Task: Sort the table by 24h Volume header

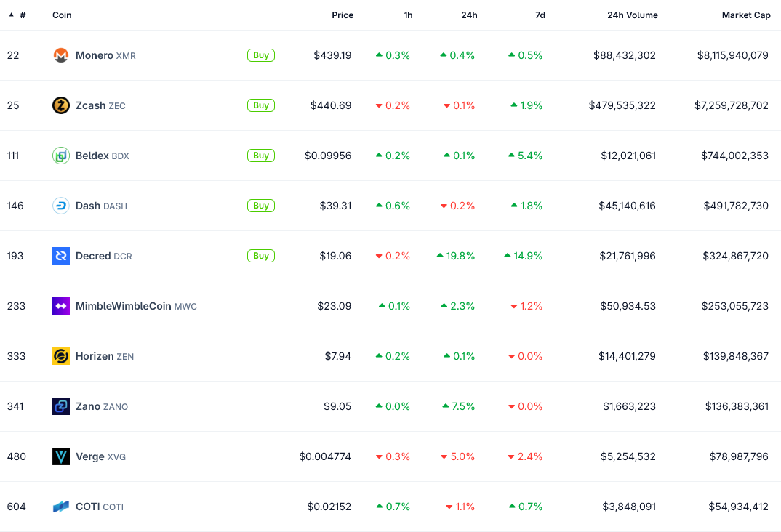Action: [x=632, y=15]
